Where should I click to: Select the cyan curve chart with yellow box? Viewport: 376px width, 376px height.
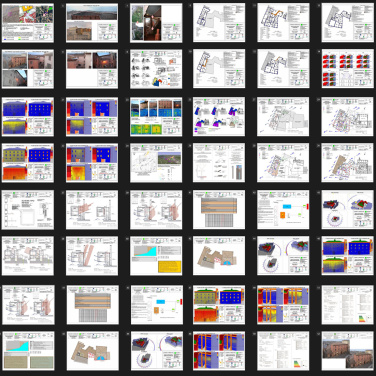(156, 256)
